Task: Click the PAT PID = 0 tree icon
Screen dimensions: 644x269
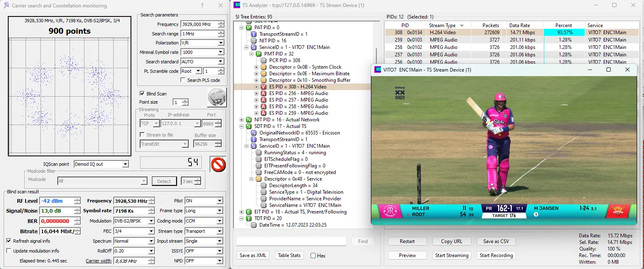Action: tap(248, 28)
